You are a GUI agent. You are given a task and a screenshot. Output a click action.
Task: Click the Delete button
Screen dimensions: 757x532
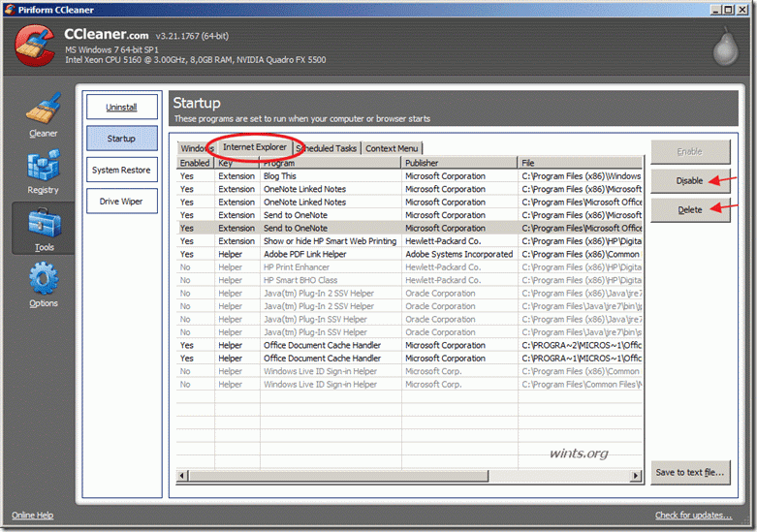[690, 209]
